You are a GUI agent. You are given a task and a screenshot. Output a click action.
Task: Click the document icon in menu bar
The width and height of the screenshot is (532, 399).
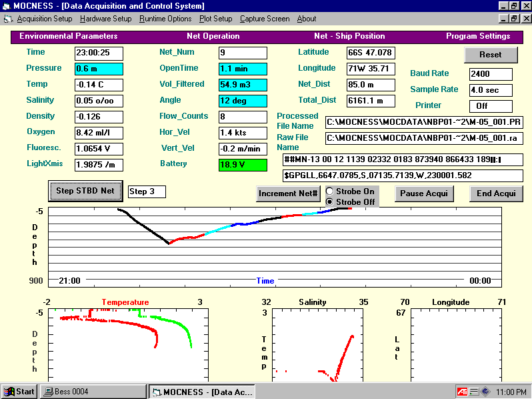coord(8,19)
